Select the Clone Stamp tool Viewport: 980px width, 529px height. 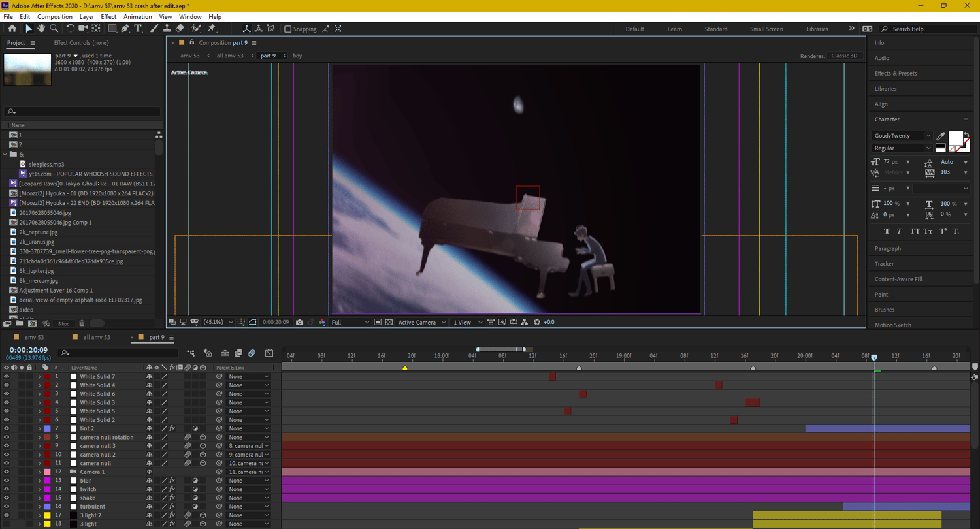(x=167, y=29)
